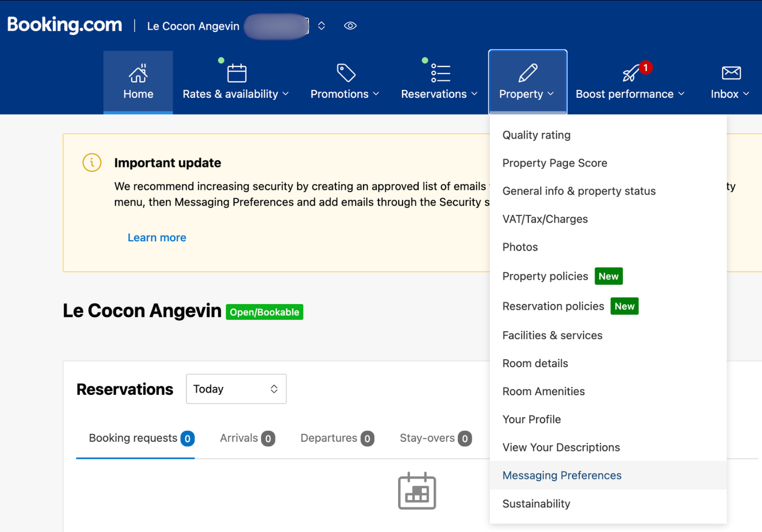This screenshot has height=532, width=762.
Task: Collapse the Property menu chevron
Action: (x=551, y=94)
